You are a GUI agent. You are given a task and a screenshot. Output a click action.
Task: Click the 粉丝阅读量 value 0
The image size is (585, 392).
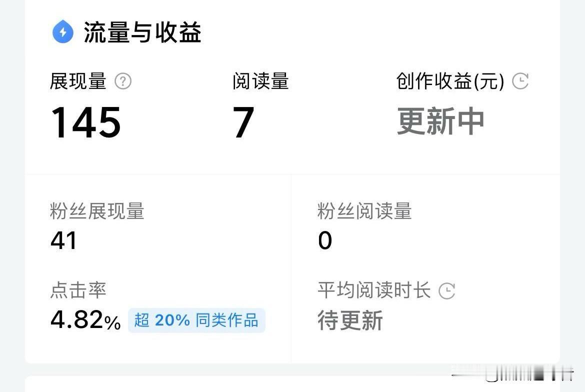point(325,240)
